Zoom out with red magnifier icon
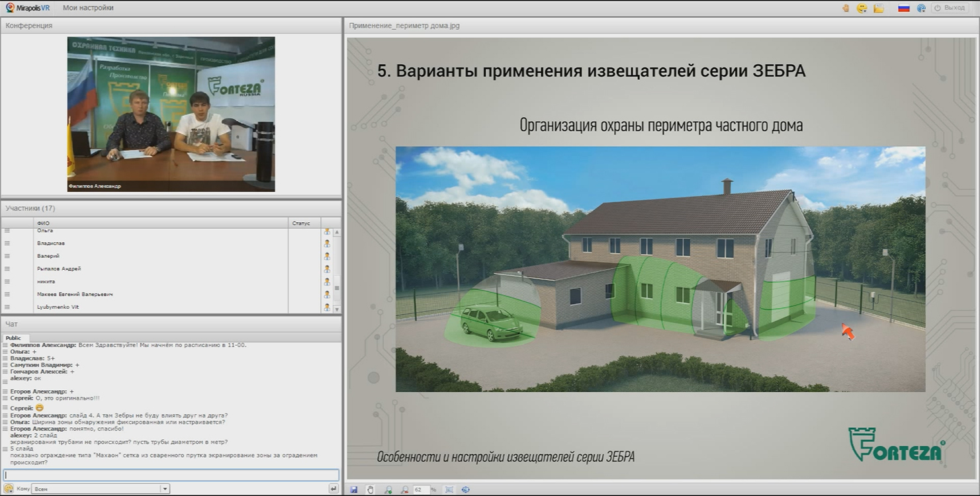980x496 pixels. tap(405, 489)
